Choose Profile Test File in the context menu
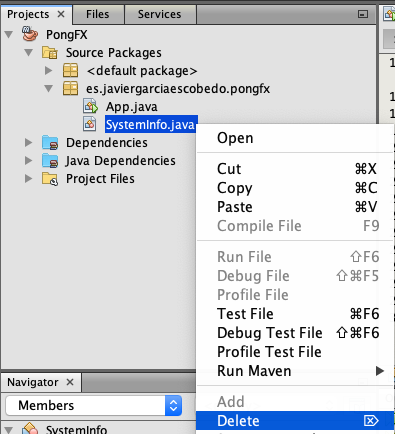Image resolution: width=395 pixels, height=434 pixels. [295, 352]
